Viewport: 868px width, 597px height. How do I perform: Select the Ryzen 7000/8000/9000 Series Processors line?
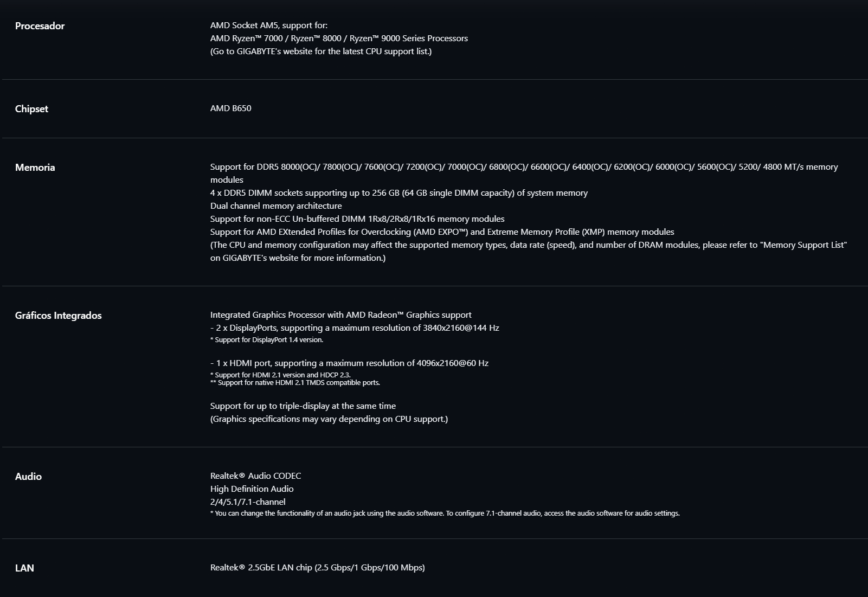(339, 38)
